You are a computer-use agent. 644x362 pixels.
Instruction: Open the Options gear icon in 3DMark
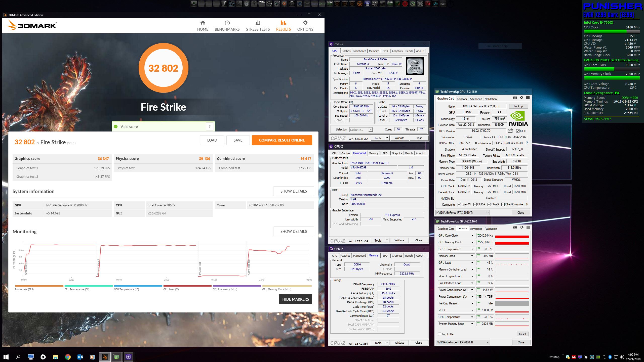305,23
